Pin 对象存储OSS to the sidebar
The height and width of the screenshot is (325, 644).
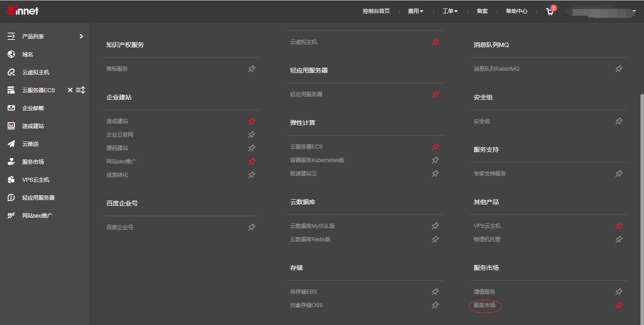tap(435, 305)
